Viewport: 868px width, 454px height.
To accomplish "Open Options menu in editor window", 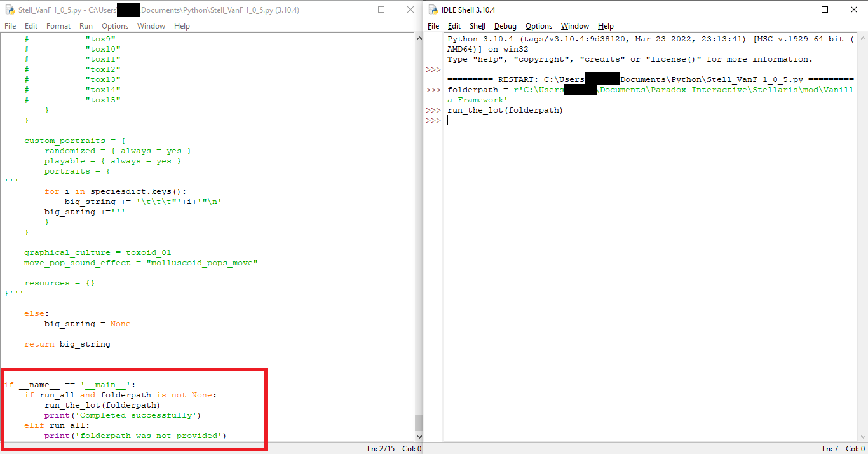I will click(115, 26).
